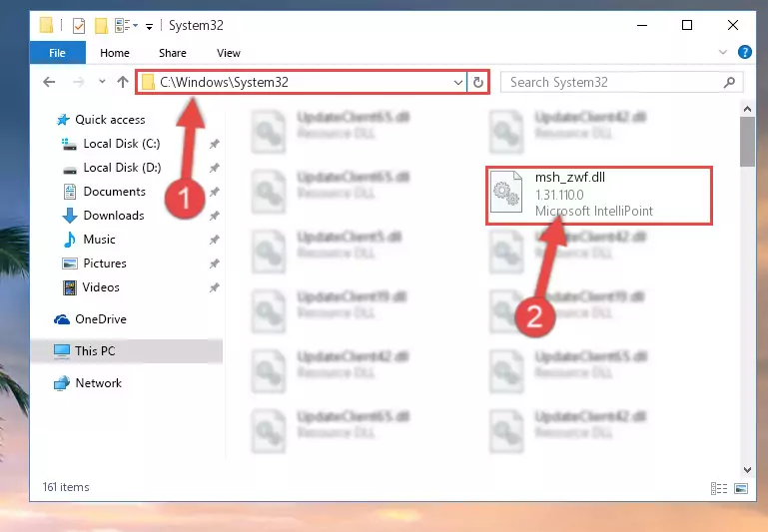Click the address bar path C:\Windows\System32
The image size is (768, 532).
(224, 82)
